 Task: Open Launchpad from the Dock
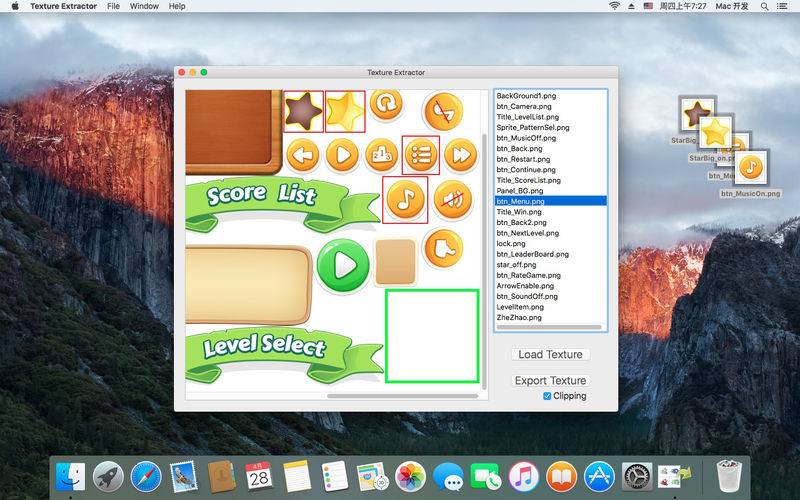108,477
